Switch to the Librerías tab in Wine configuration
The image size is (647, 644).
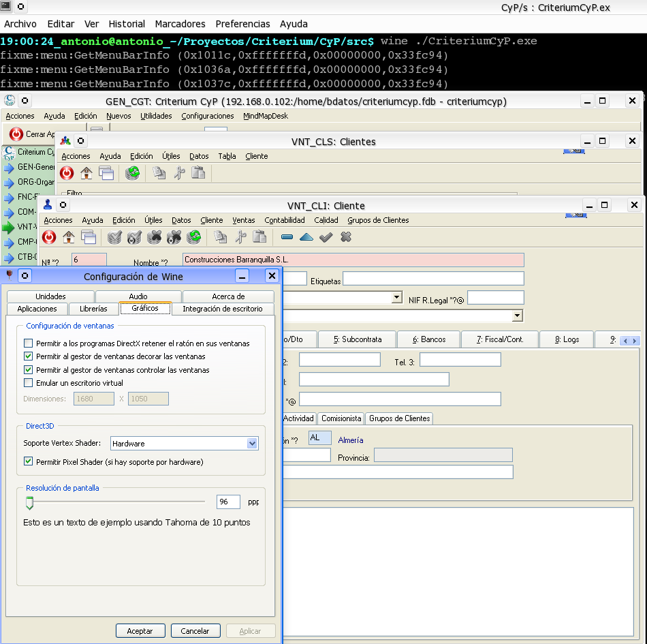93,309
